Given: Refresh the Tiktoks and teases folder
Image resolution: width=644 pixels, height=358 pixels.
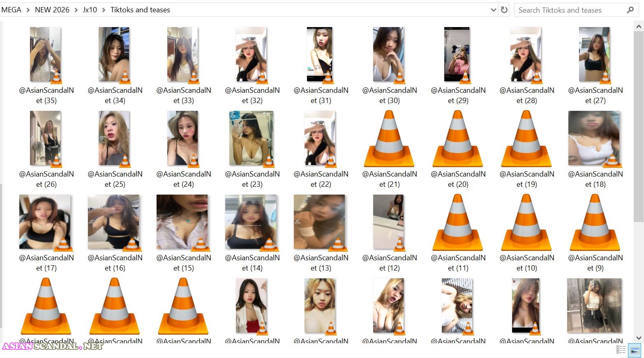Looking at the screenshot, I should 504,10.
